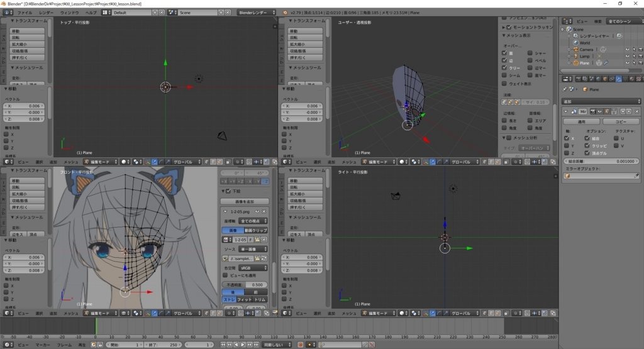Click the Lamp object icon in outliner
The height and width of the screenshot is (349, 644).
pos(575,56)
